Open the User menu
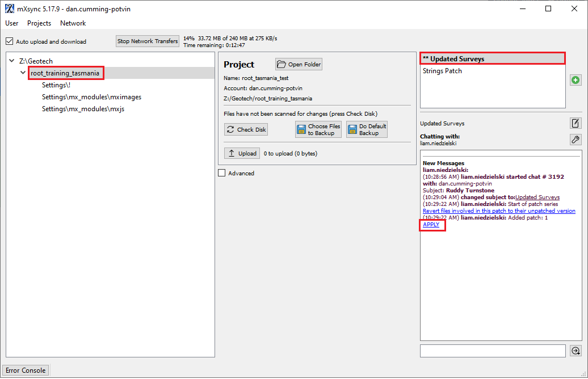The height and width of the screenshot is (379, 588). tap(12, 23)
